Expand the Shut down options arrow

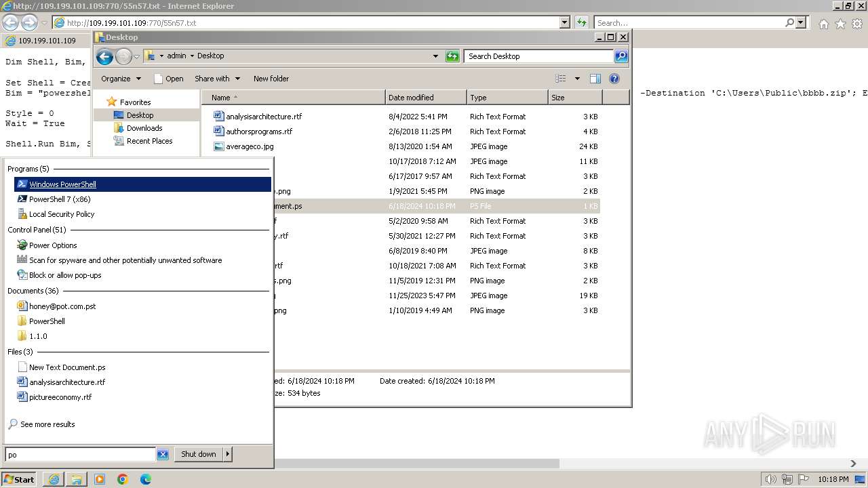[x=228, y=454]
